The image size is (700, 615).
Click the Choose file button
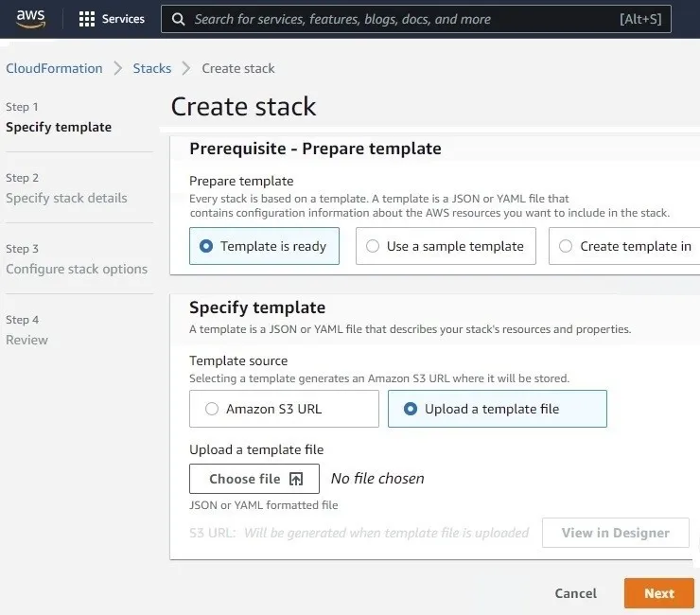coord(254,479)
